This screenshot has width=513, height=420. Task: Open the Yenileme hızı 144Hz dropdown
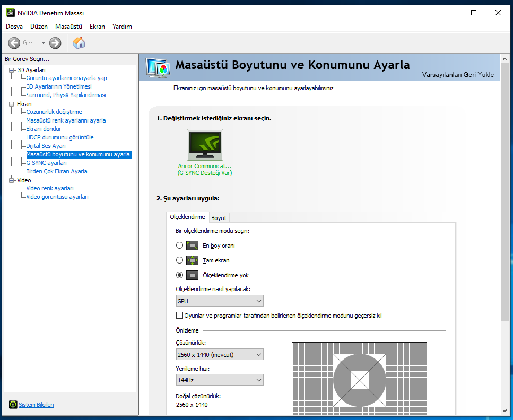click(220, 380)
